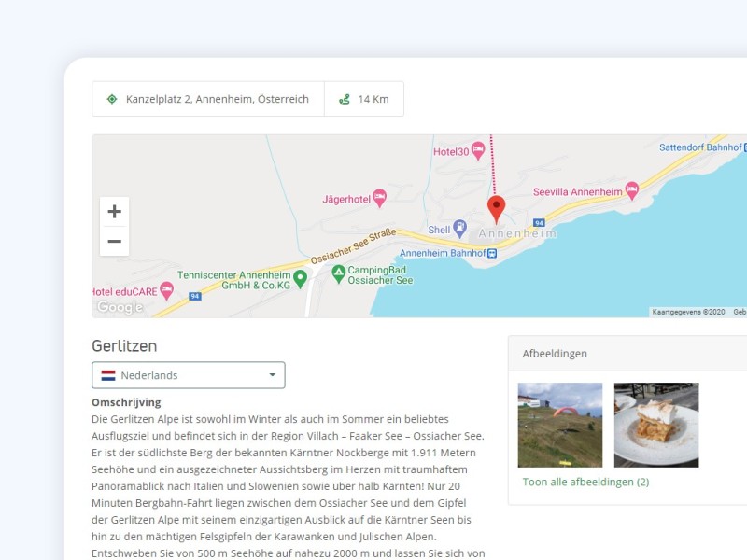Click the green CampingBad Ossiacher See marker

click(337, 273)
